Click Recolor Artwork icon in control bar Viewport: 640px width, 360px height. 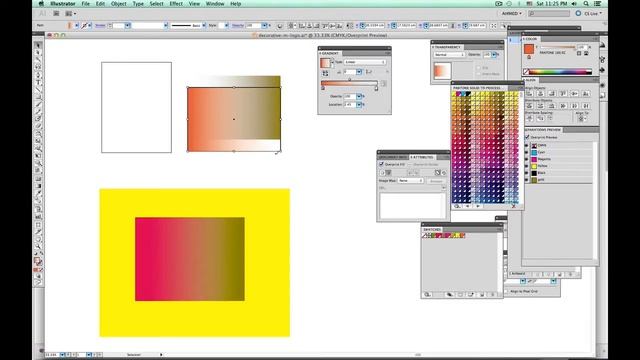click(280, 26)
